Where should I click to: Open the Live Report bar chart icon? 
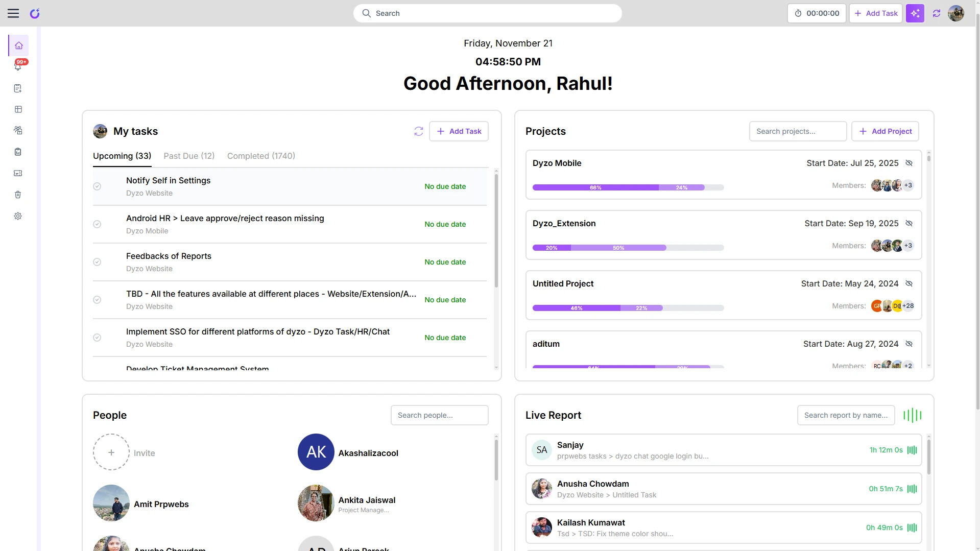pos(913,415)
